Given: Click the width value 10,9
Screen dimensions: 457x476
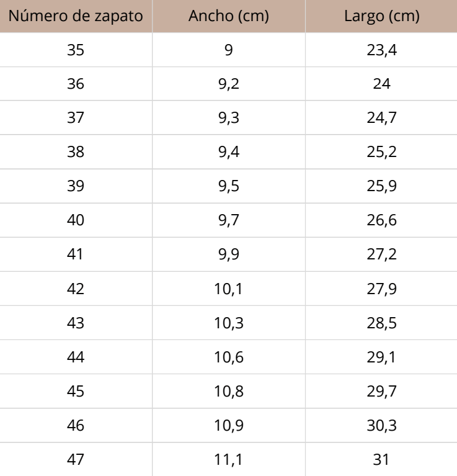Looking at the screenshot, I should pyautogui.click(x=229, y=425).
